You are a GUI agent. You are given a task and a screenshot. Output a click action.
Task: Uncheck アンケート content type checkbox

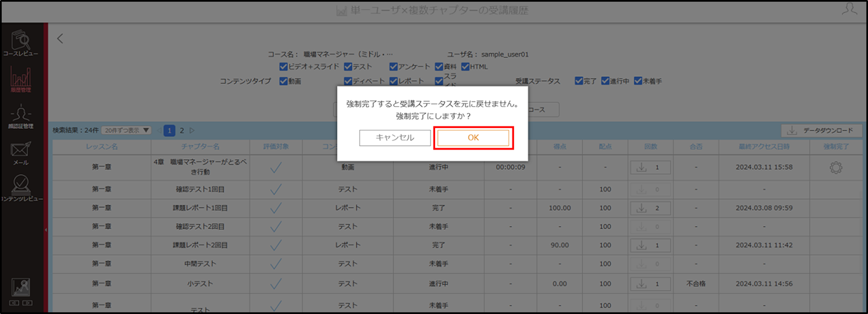(x=393, y=67)
